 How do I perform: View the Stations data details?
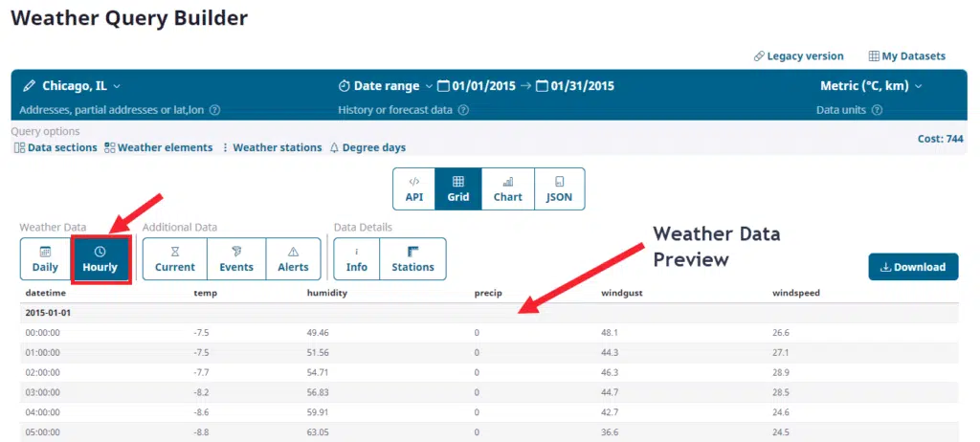[412, 259]
